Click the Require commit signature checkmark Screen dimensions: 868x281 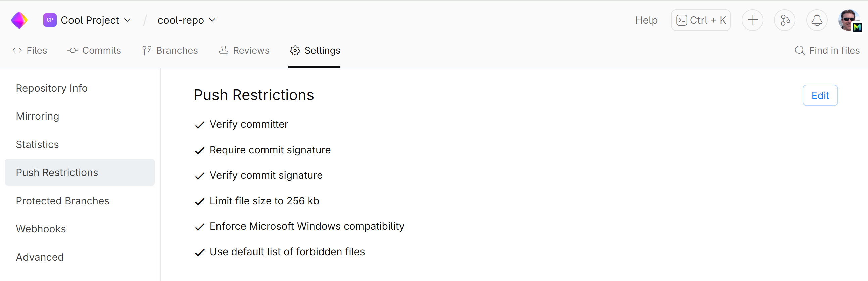tap(200, 151)
